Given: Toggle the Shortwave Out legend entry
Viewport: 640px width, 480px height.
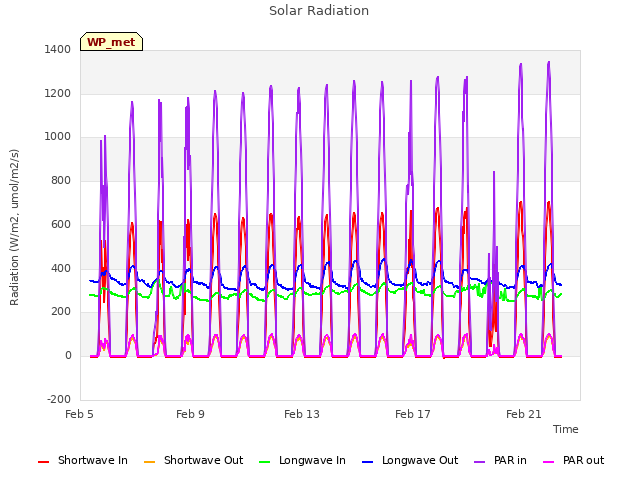Looking at the screenshot, I should (194, 460).
